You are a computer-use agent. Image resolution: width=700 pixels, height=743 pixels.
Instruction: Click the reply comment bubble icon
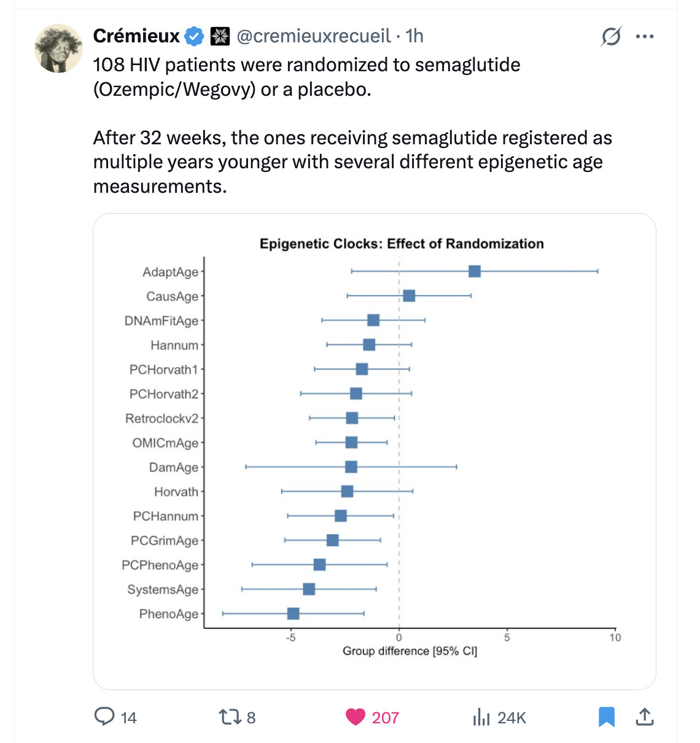pyautogui.click(x=104, y=717)
